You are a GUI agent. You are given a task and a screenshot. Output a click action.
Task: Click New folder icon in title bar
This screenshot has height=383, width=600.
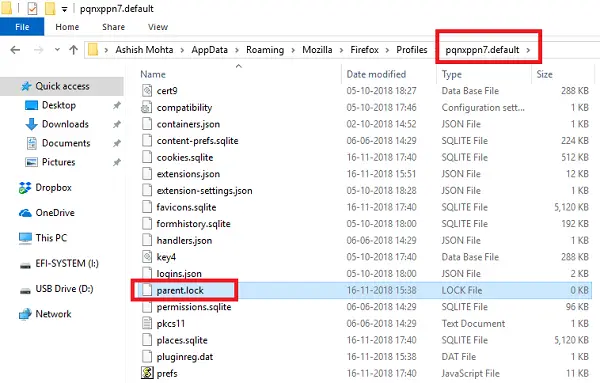point(50,8)
